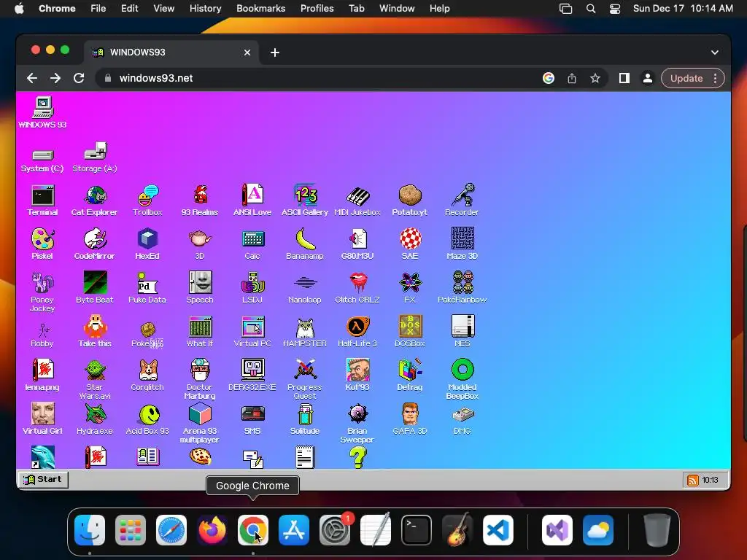Open Chrome three-dot menu
Screen dimensions: 747x560
click(715, 78)
